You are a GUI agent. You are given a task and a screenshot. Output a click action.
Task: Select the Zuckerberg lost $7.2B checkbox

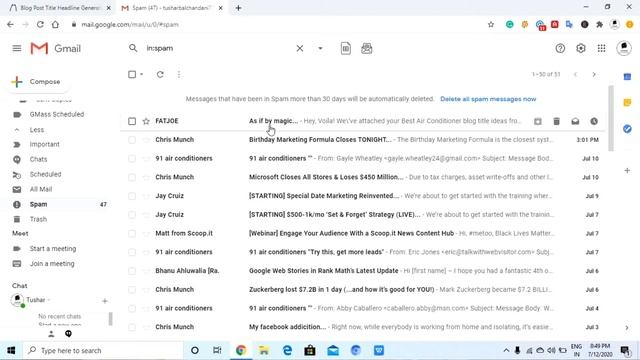tap(132, 290)
